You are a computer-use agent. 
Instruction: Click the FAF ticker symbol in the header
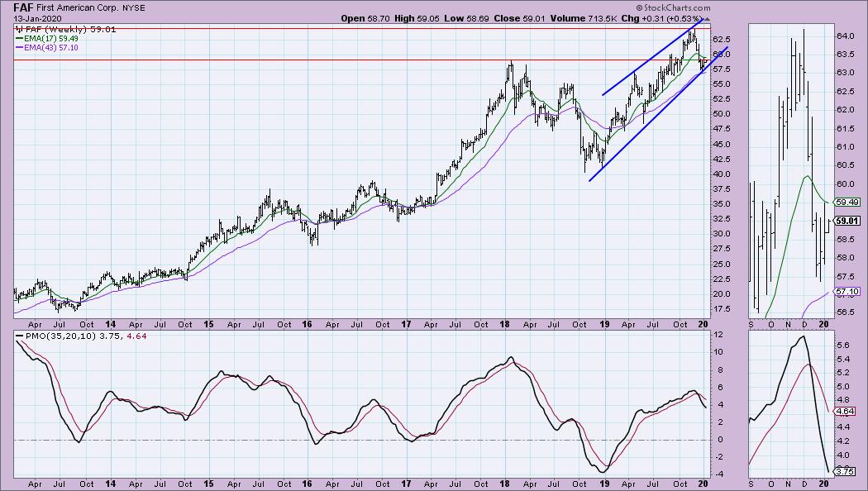click(x=24, y=7)
